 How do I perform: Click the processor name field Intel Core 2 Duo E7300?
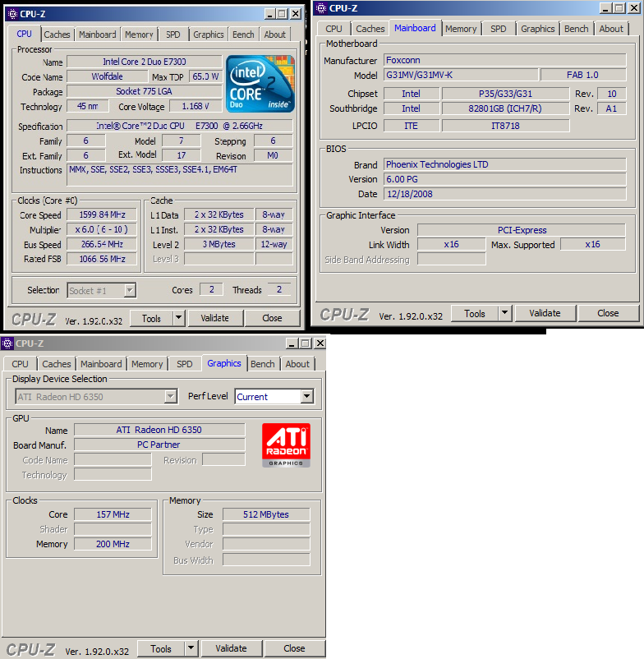pos(144,62)
